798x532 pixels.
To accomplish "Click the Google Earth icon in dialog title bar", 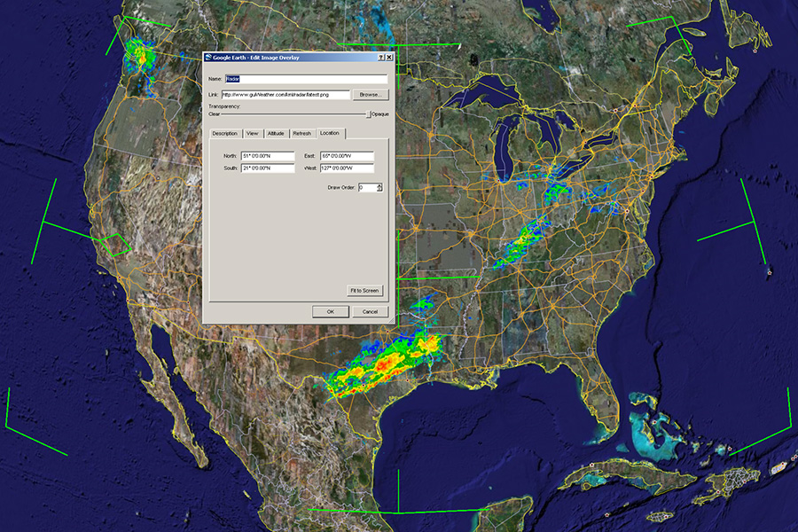I will 208,58.
